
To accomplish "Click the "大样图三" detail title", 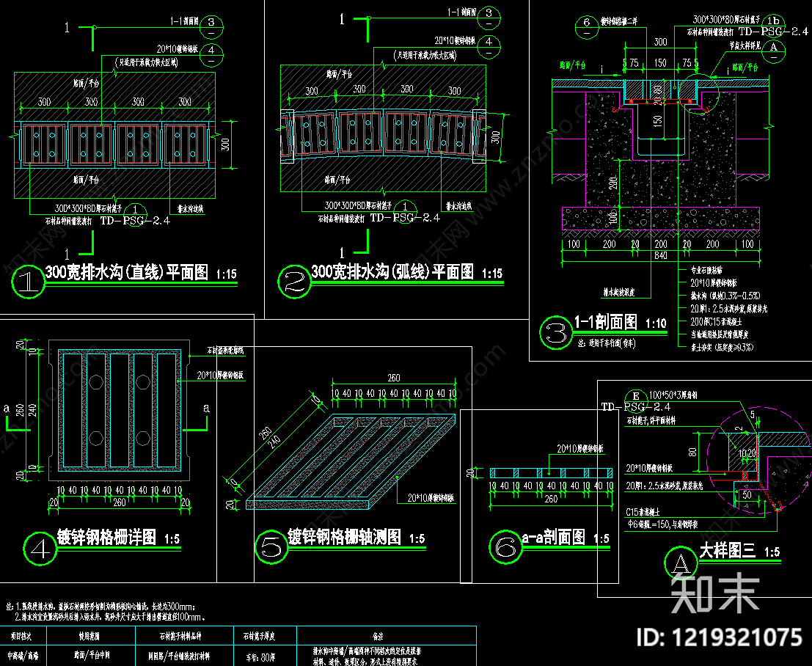I will point(728,550).
